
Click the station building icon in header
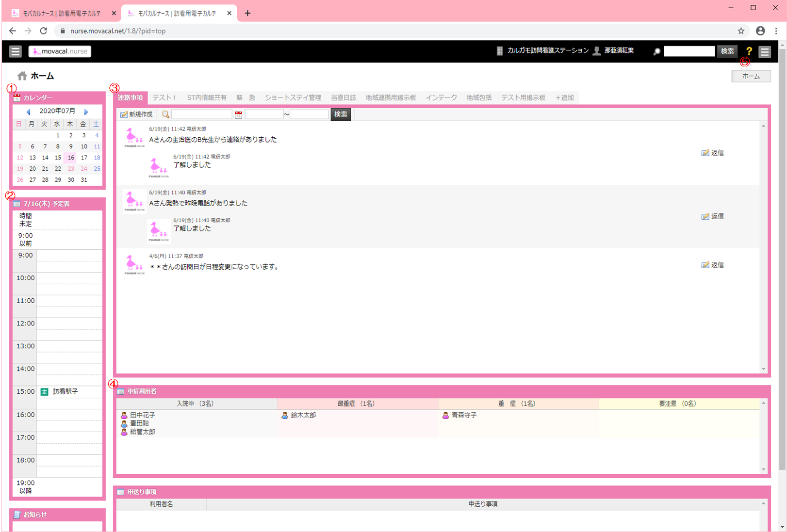(x=500, y=51)
